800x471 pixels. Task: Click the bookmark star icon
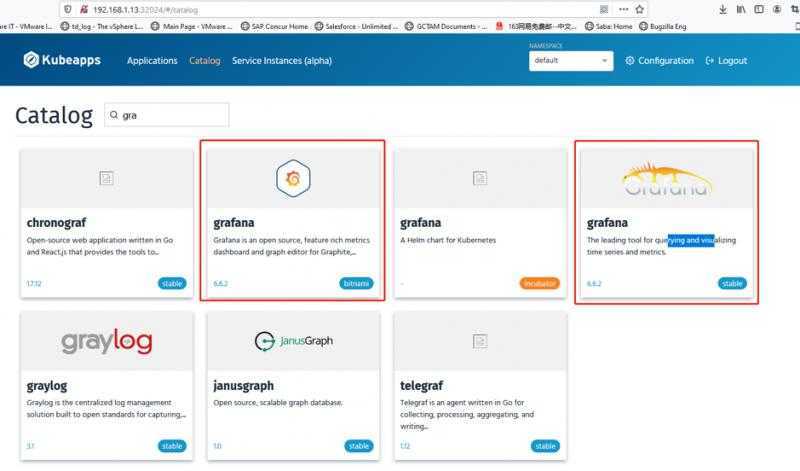click(x=639, y=9)
